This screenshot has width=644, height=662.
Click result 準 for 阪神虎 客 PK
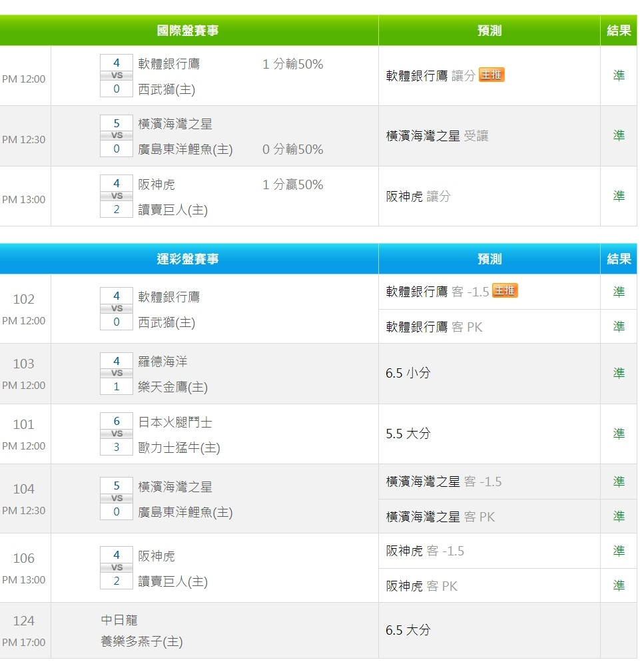[619, 585]
